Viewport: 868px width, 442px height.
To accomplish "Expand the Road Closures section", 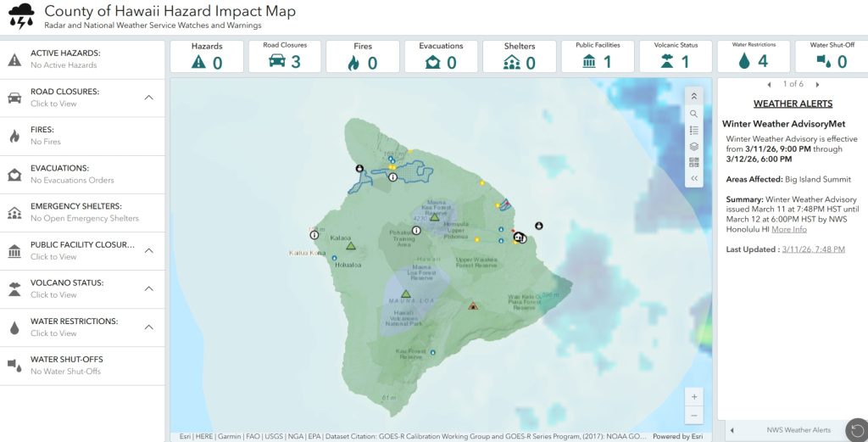I will coord(149,98).
